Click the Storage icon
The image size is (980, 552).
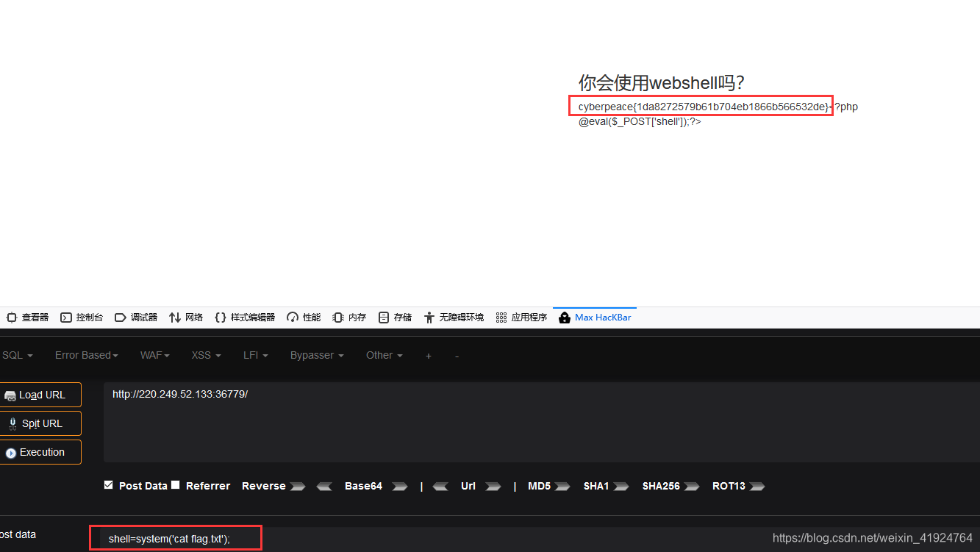click(384, 318)
